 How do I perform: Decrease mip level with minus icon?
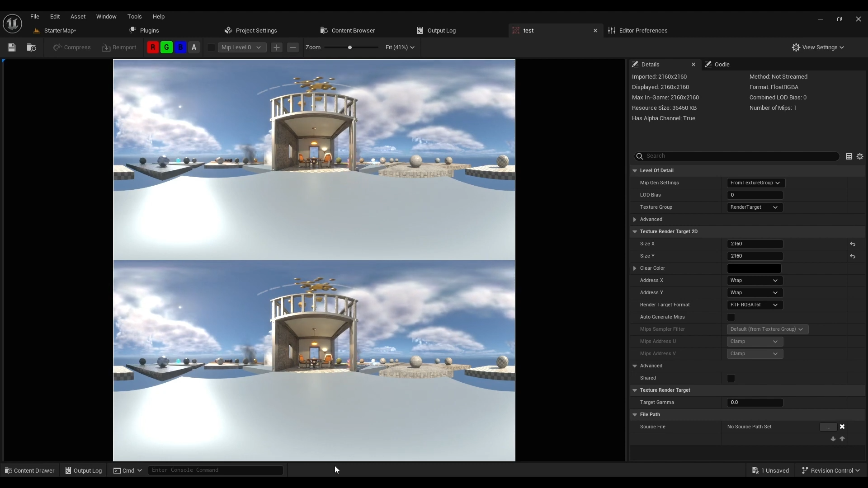[x=293, y=47]
